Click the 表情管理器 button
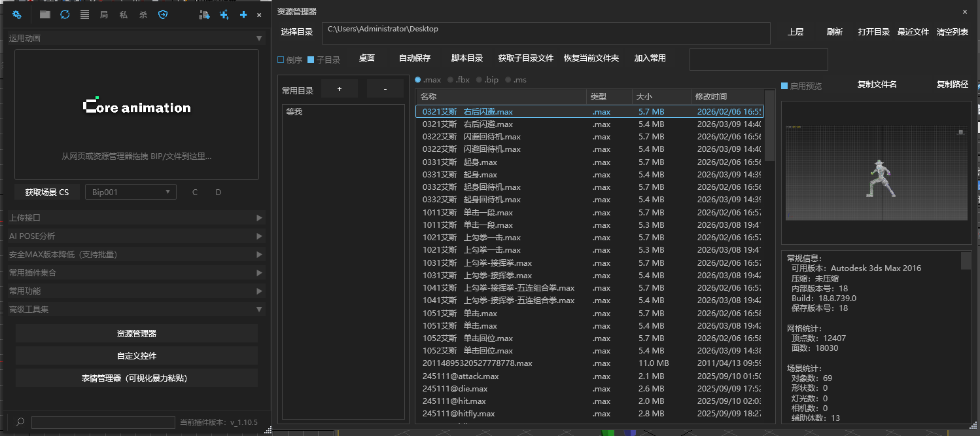The width and height of the screenshot is (980, 436). (x=137, y=378)
